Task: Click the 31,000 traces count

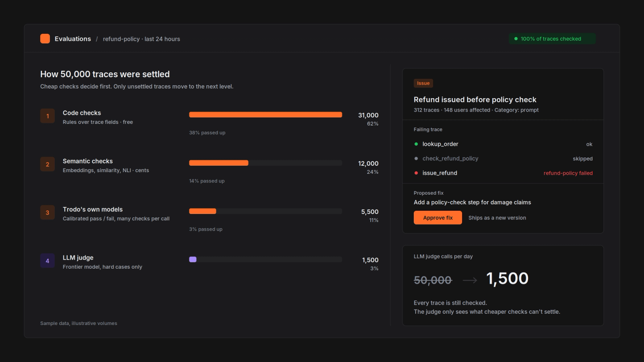Action: tap(368, 115)
